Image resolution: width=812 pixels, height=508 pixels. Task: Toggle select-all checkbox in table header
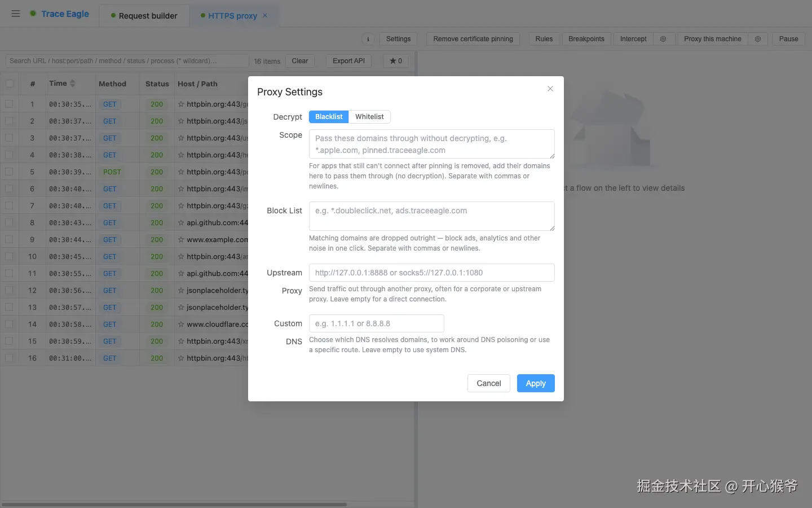(10, 84)
